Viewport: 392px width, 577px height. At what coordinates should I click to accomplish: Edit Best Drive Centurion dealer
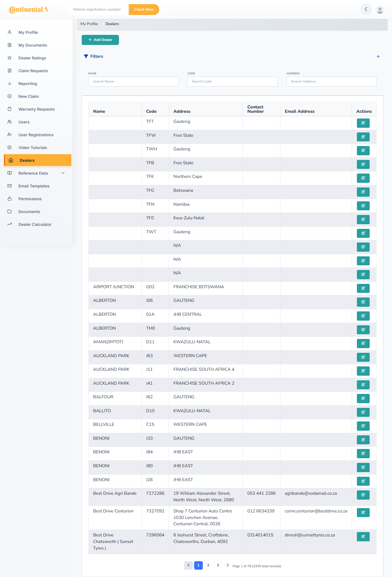tap(363, 512)
